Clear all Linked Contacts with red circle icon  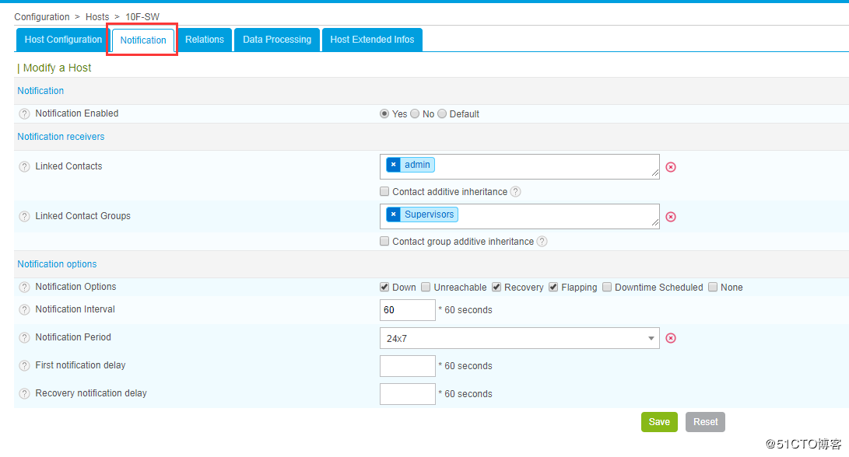671,167
